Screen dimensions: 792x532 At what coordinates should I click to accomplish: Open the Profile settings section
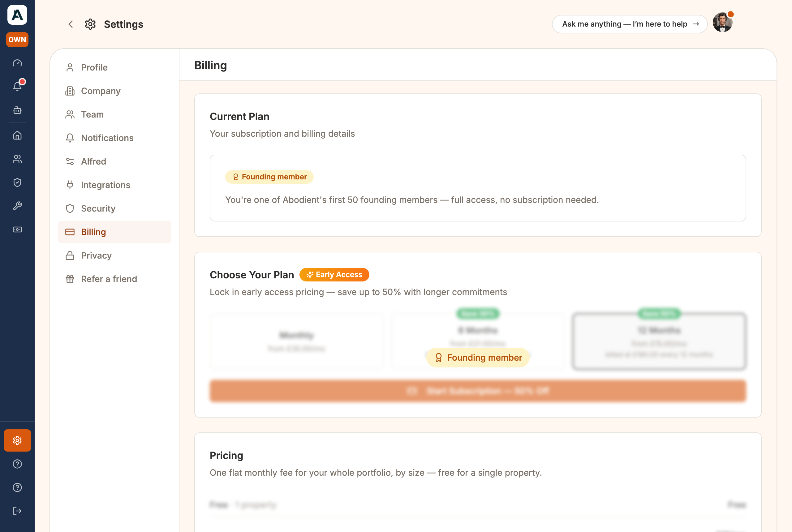114,67
